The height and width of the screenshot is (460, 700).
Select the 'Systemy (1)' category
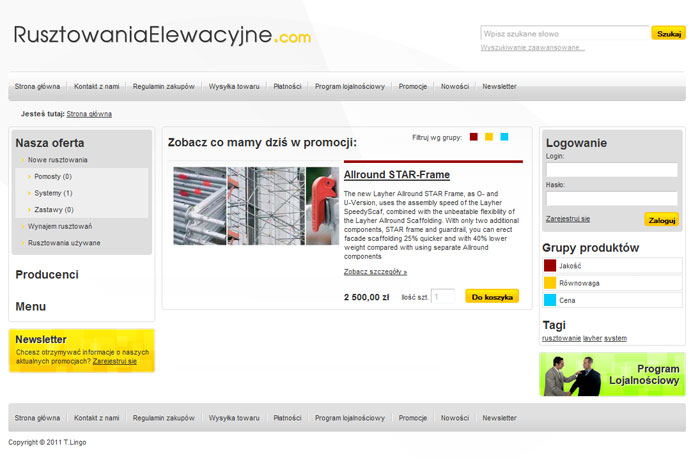(53, 193)
